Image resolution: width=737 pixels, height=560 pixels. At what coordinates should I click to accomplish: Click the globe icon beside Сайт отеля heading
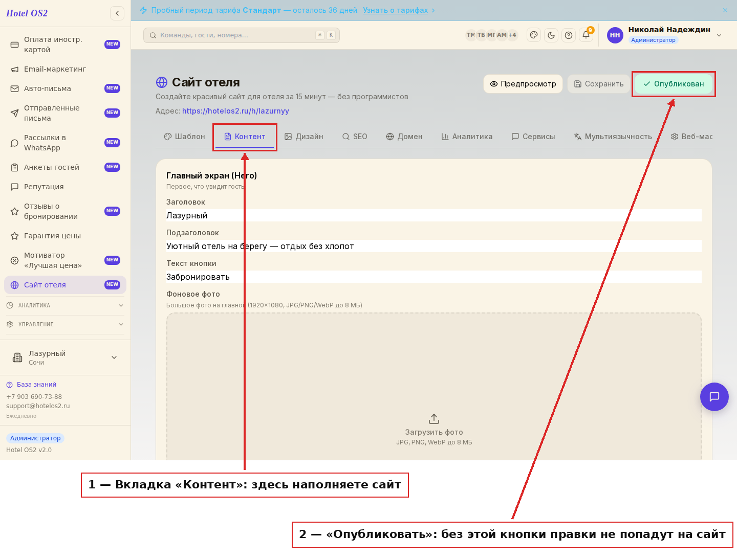coord(162,82)
